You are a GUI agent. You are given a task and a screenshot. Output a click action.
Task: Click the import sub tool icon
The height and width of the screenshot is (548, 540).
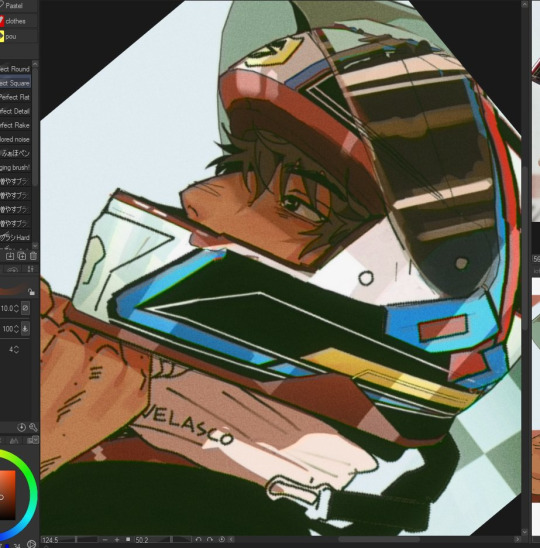[x=10, y=256]
